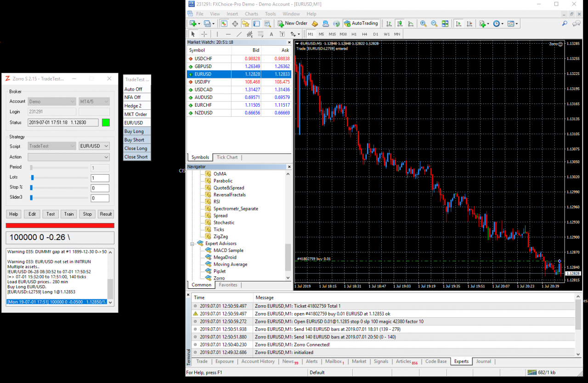The height and width of the screenshot is (383, 588).
Task: Select the Crosshair tool
Action: pos(204,34)
